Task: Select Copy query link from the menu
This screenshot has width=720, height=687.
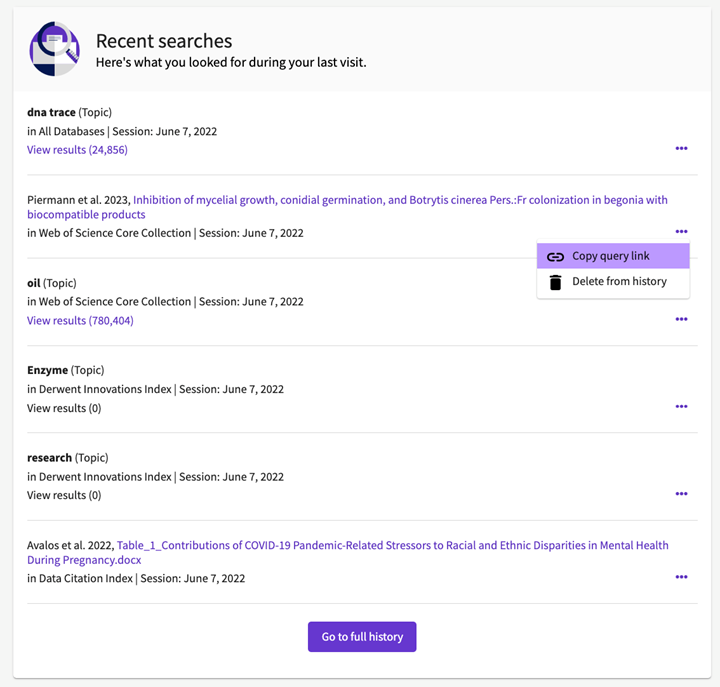Action: (613, 256)
